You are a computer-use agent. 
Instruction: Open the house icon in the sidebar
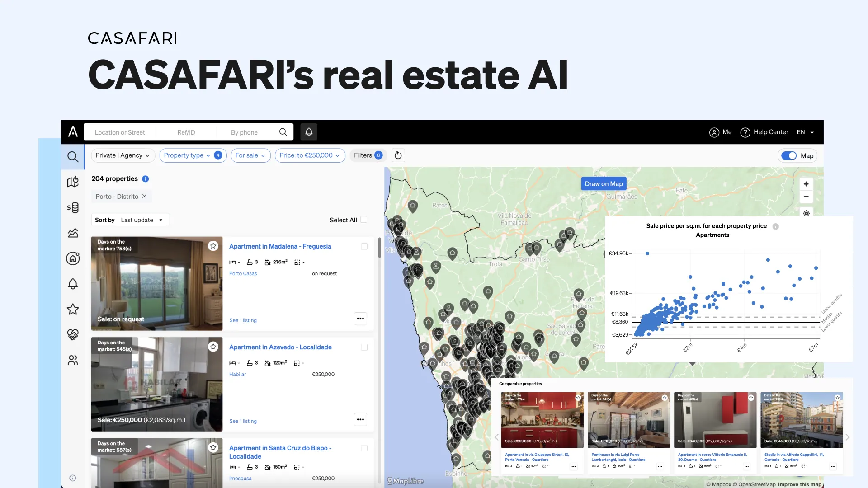click(x=73, y=258)
